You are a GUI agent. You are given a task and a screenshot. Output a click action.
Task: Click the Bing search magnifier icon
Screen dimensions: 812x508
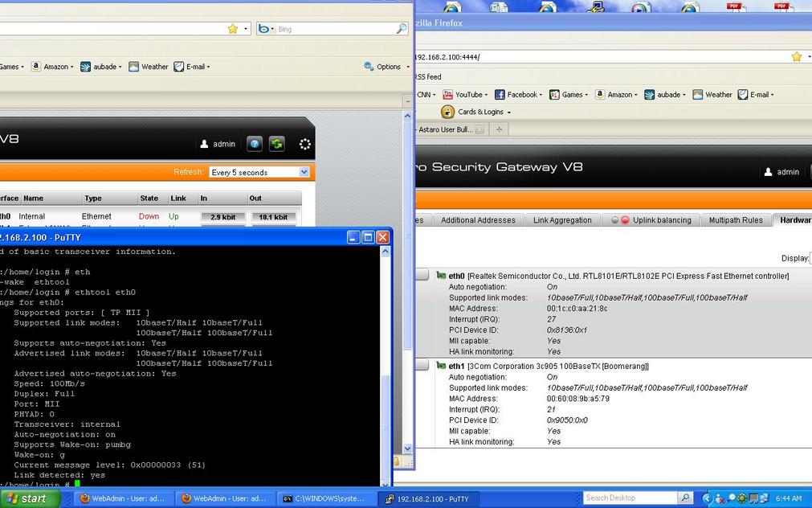401,29
